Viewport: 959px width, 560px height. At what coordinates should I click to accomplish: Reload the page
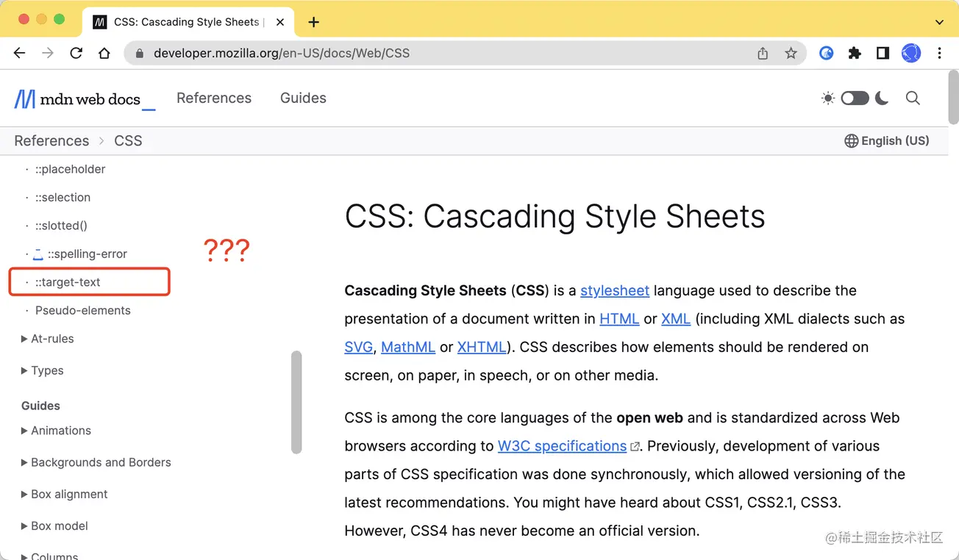(76, 53)
